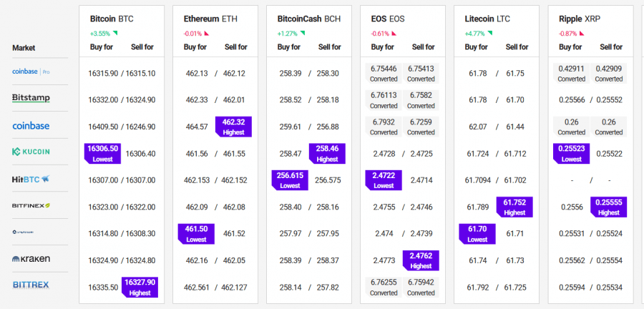The height and width of the screenshot is (309, 644).
Task: Click the EOS buy price 2.4755
Action: coord(384,207)
